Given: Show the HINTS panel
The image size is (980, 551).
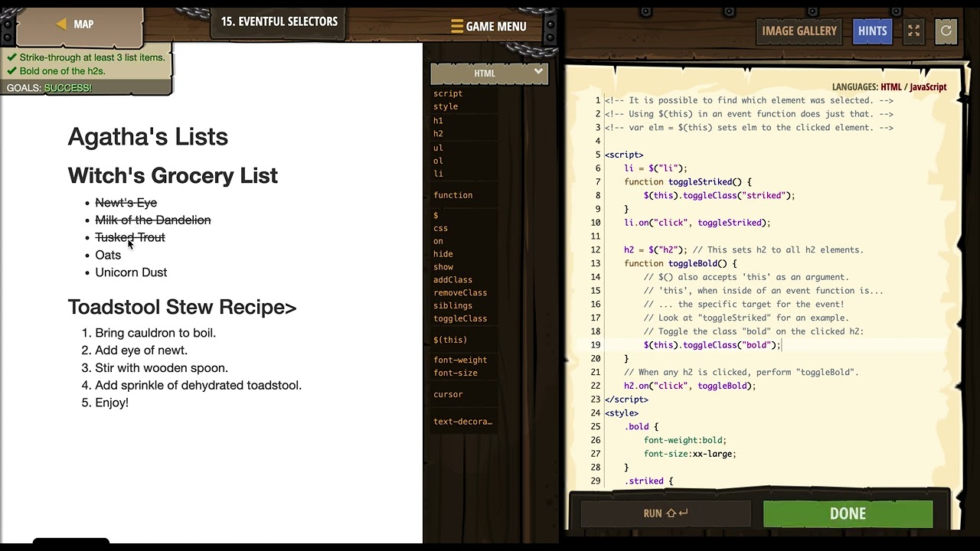Looking at the screenshot, I should (872, 31).
